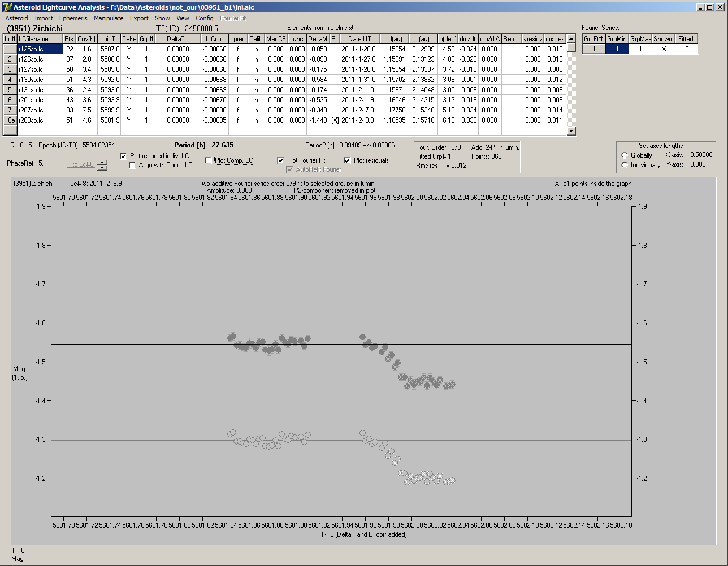Click lightcurve table scrollbar down arrow
Viewport: 728px width, 566px height.
[571, 131]
